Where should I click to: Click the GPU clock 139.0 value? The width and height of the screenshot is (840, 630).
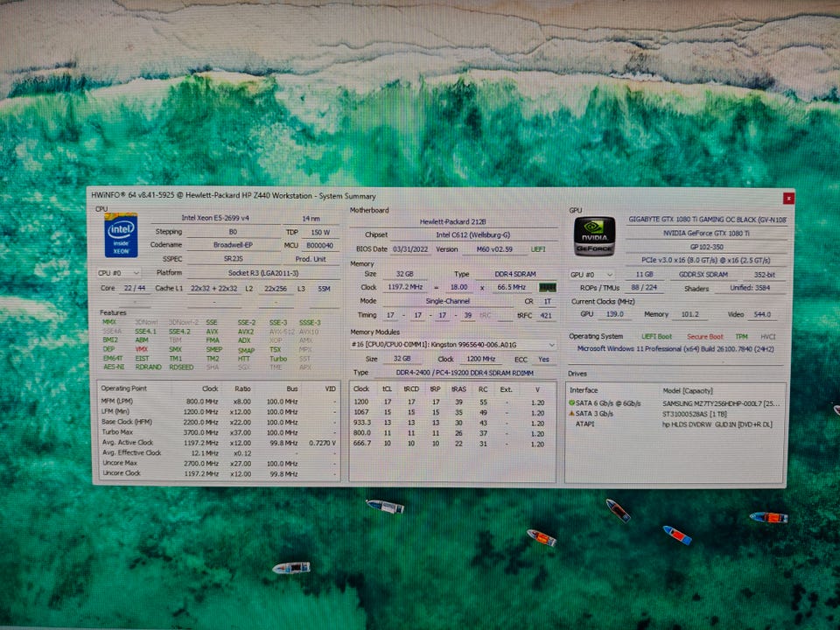tap(614, 314)
